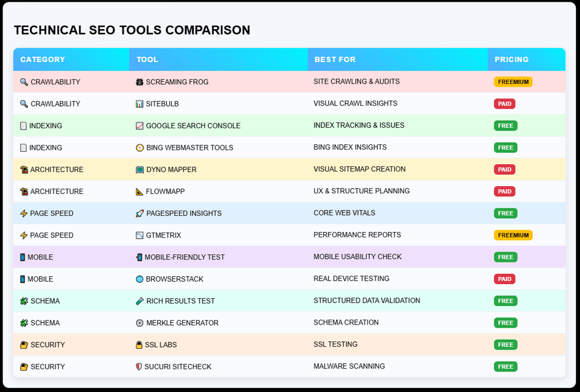Click the Bing Webmaster Tools clock icon
The height and width of the screenshot is (392, 580).
click(x=139, y=147)
